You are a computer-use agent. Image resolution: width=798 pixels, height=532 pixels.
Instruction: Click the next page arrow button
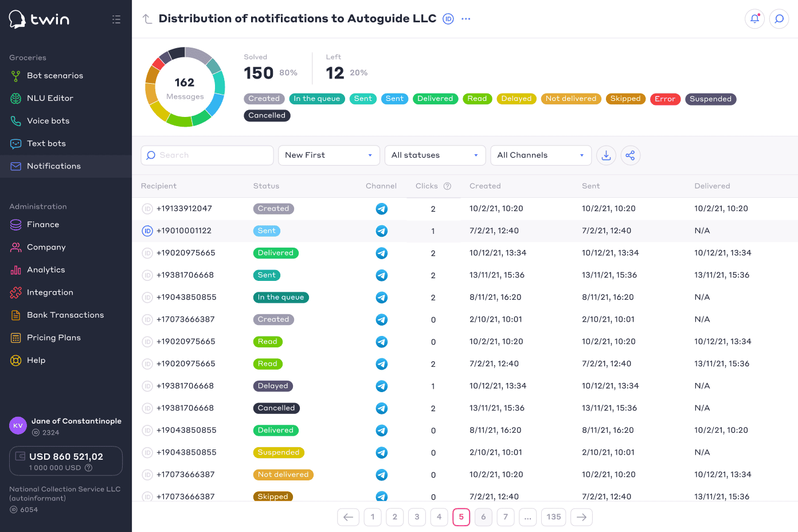click(581, 517)
